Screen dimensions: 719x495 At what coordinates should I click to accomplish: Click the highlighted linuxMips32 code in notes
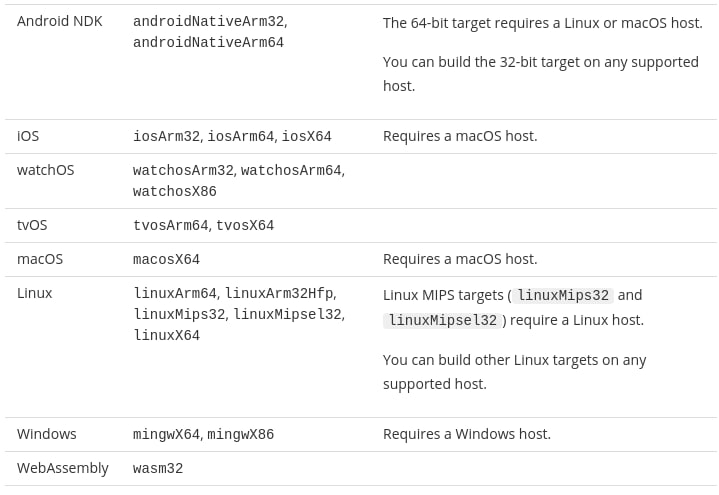tap(563, 295)
